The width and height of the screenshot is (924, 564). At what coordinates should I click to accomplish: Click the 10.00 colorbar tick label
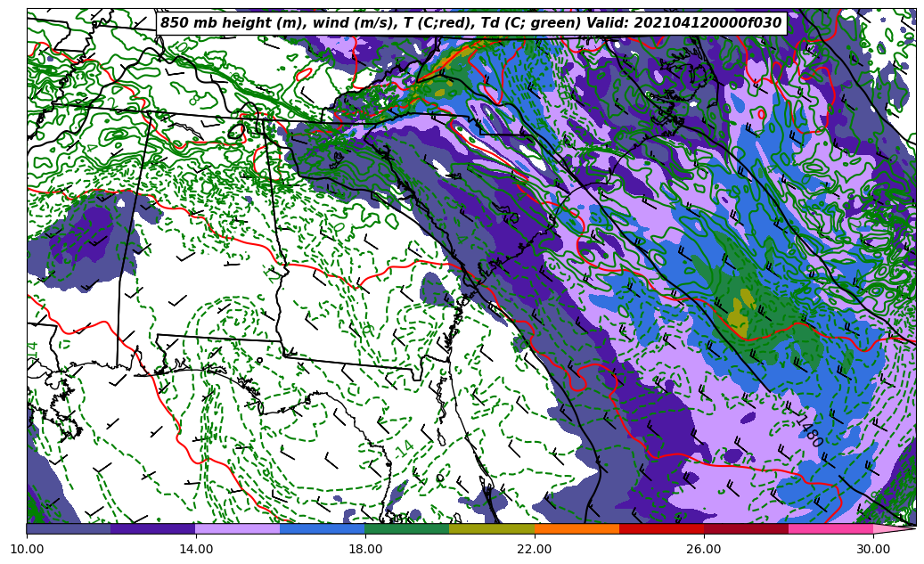[27, 549]
